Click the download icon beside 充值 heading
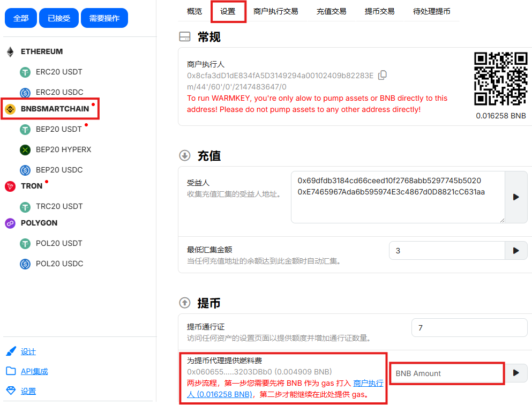Viewport: 532px width, 405px height. [x=184, y=156]
